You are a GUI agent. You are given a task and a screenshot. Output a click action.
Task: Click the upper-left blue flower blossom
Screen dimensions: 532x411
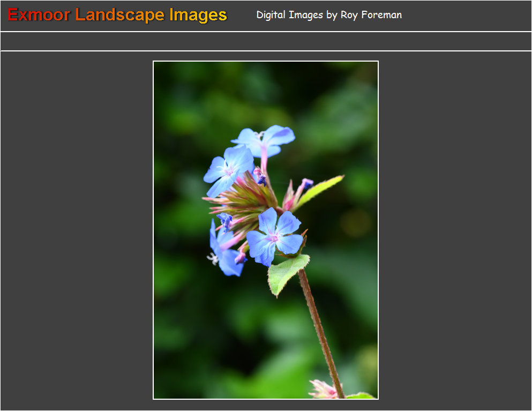(x=228, y=169)
